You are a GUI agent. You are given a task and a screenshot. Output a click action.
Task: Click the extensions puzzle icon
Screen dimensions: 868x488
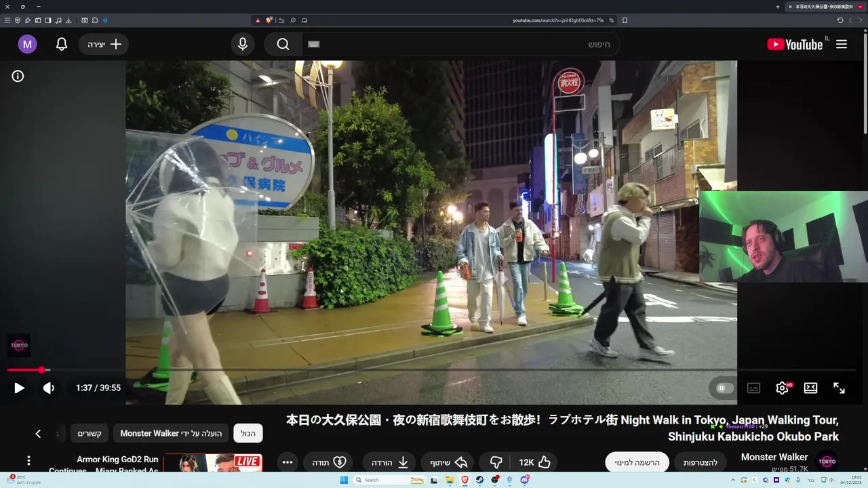(x=95, y=20)
